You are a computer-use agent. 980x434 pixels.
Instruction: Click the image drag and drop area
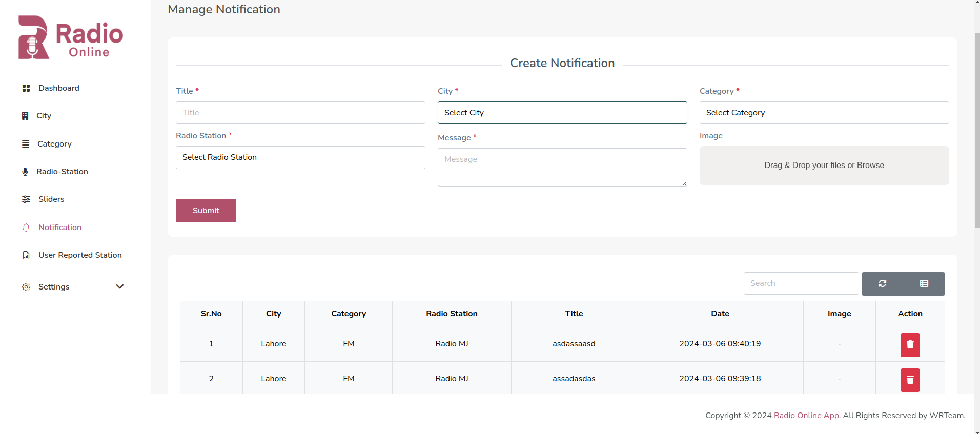824,166
